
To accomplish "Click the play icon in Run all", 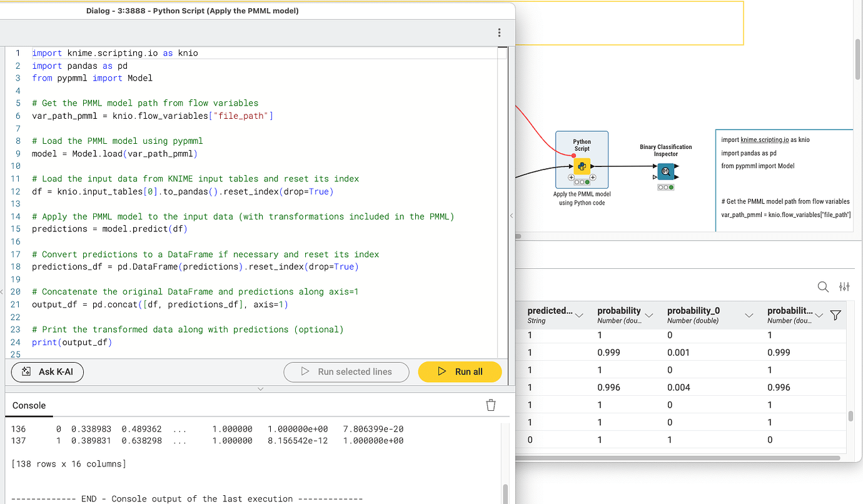I will tap(442, 371).
